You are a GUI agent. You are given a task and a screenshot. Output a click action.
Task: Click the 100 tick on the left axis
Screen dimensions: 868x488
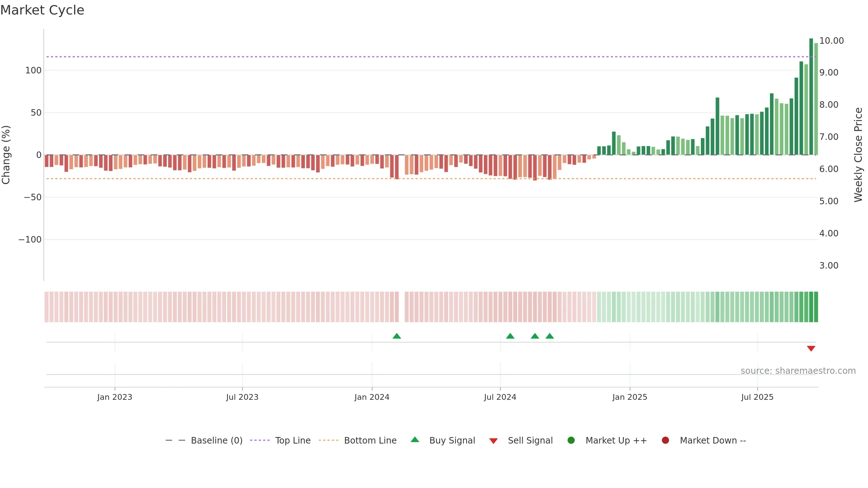(x=33, y=70)
